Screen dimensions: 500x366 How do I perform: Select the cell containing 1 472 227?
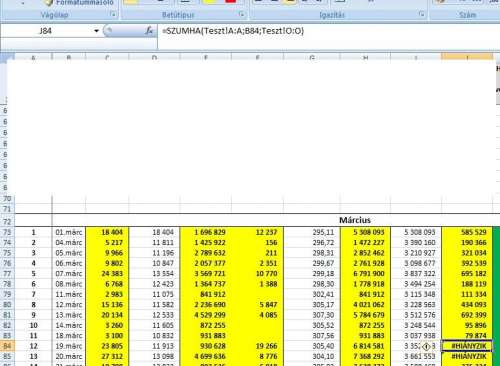click(x=365, y=242)
